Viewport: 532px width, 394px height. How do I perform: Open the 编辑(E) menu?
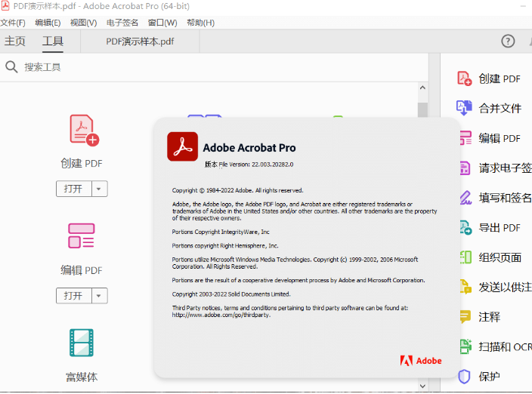coord(48,23)
